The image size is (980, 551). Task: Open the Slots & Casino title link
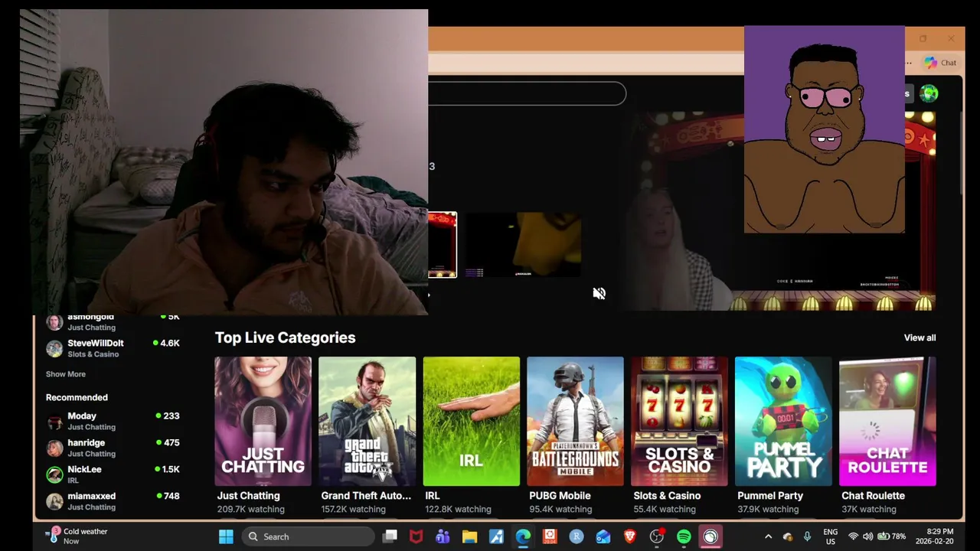[667, 496]
